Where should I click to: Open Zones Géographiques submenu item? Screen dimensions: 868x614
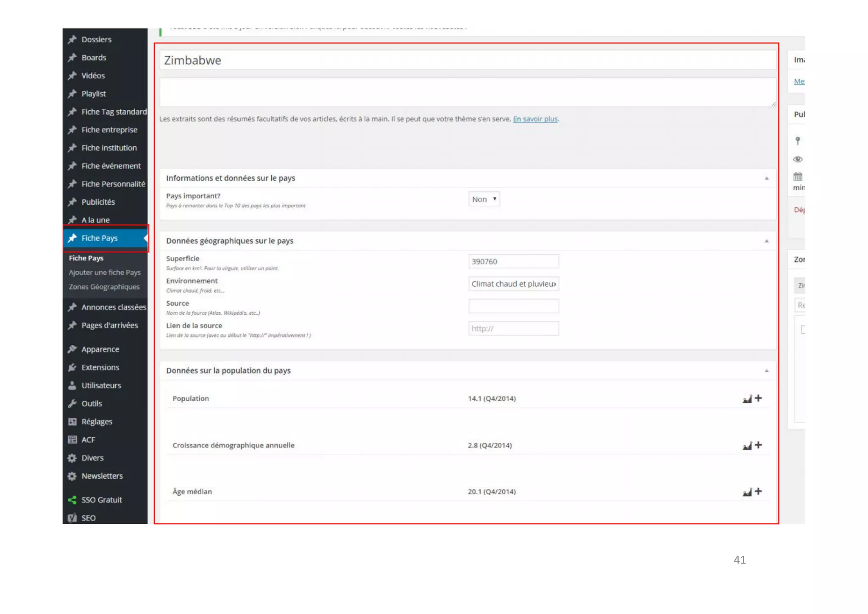104,287
